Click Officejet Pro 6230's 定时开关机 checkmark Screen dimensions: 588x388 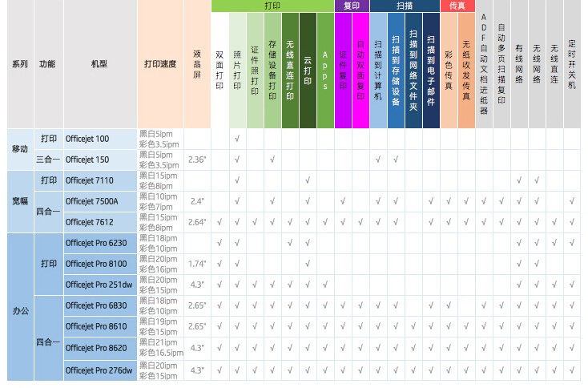pos(572,243)
